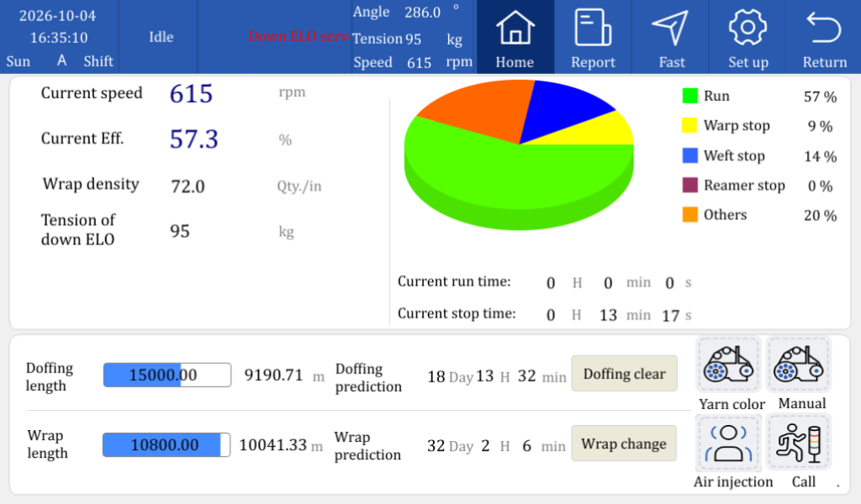Click the Wrap length field 10800.00
The height and width of the screenshot is (504, 861).
click(x=166, y=444)
